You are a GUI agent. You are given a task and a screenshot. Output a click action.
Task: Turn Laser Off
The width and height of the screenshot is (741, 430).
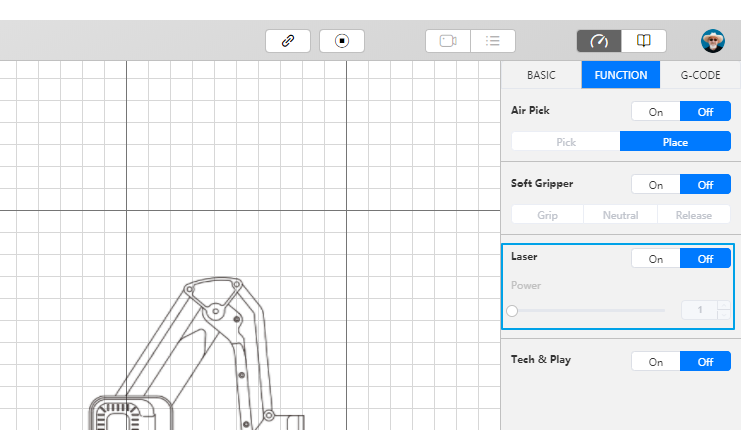[706, 258]
